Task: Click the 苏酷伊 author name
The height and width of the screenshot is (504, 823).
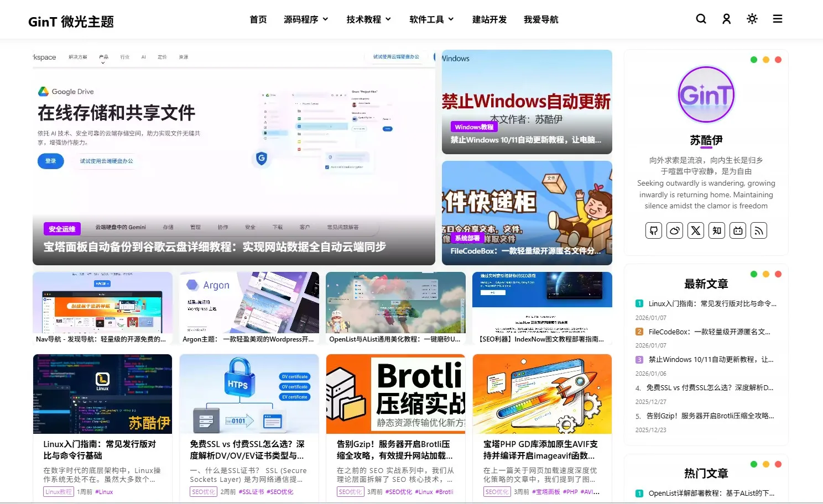Action: coord(706,140)
